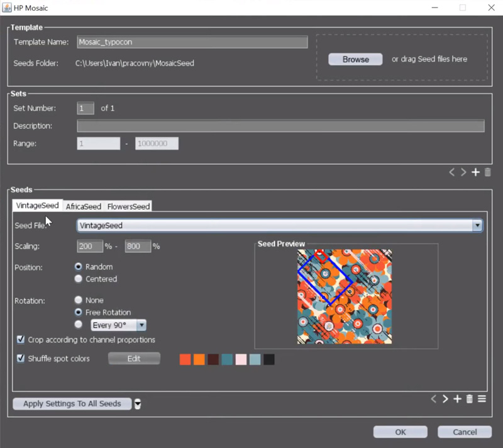The height and width of the screenshot is (448, 503).
Task: Delete set with trash icon in Sets
Action: (x=488, y=172)
